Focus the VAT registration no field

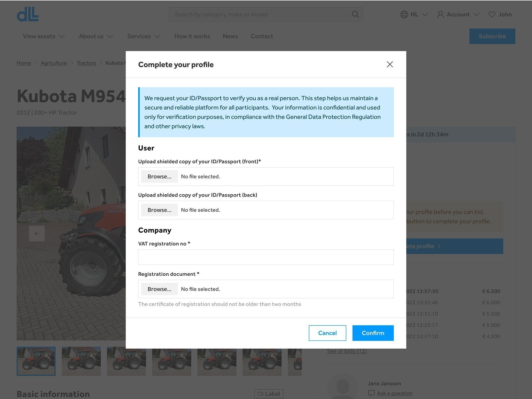tap(266, 257)
